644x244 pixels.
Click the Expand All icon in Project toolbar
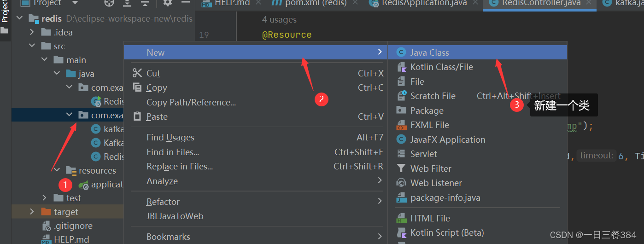(127, 3)
